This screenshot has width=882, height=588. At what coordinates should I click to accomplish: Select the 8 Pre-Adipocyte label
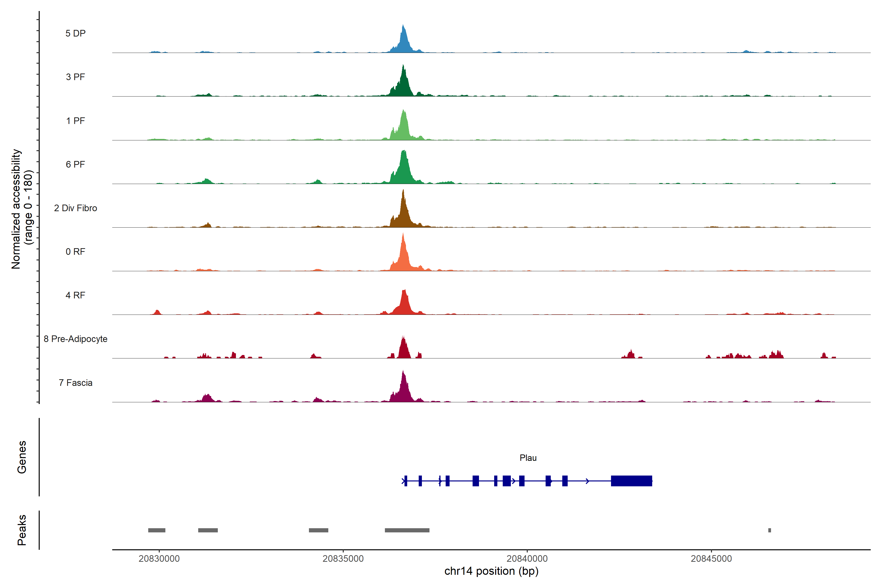(x=75, y=339)
